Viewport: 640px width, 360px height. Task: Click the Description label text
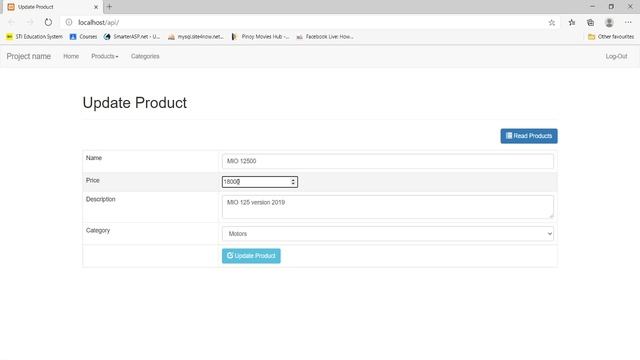[x=101, y=199]
